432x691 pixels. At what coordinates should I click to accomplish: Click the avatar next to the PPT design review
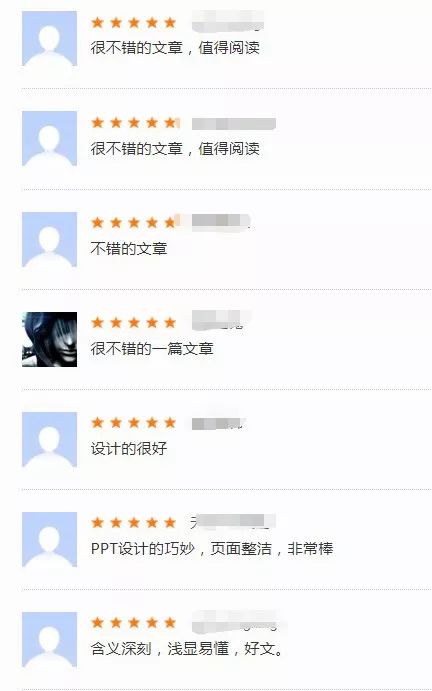[x=49, y=539]
